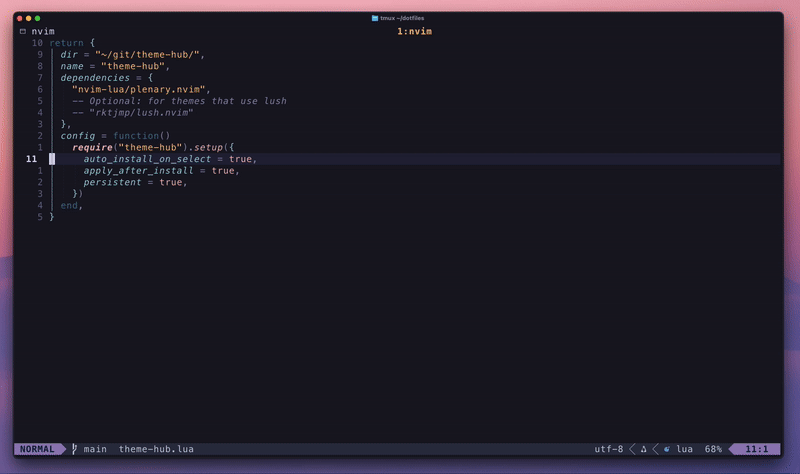Image resolution: width=800 pixels, height=474 pixels.
Task: Click the dir key in the config
Action: coord(69,55)
